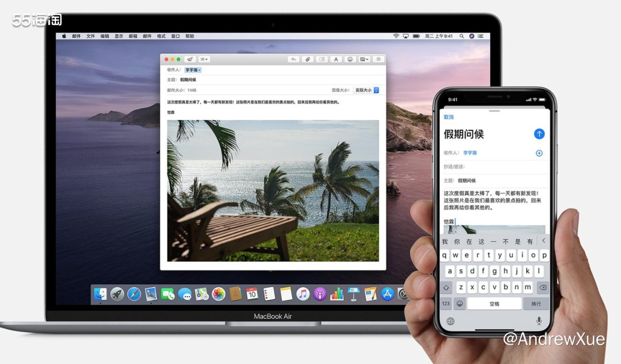Tap the m key on iPhone keyboard
Screen dimensions: 621x364
point(527,287)
